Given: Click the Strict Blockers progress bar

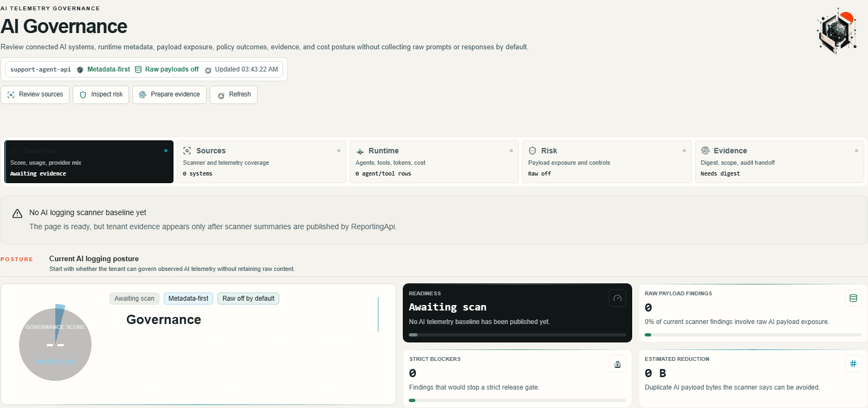Looking at the screenshot, I should click(x=517, y=400).
